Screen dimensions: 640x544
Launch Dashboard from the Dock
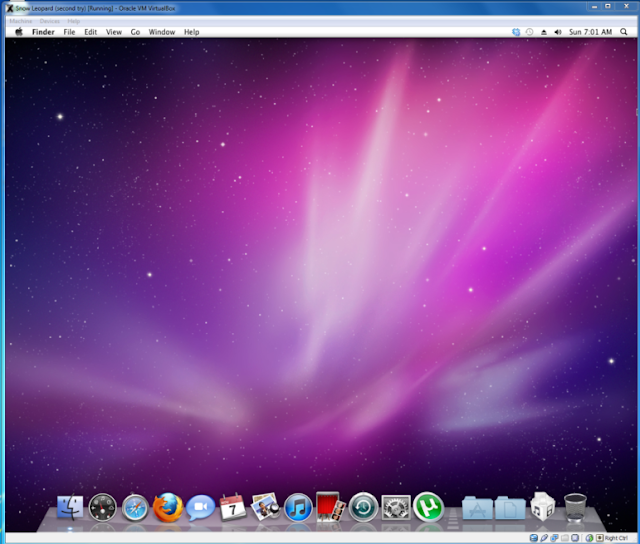[102, 508]
